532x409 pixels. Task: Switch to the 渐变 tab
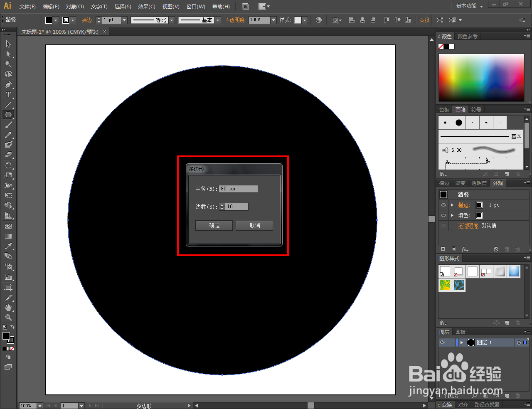click(x=461, y=183)
